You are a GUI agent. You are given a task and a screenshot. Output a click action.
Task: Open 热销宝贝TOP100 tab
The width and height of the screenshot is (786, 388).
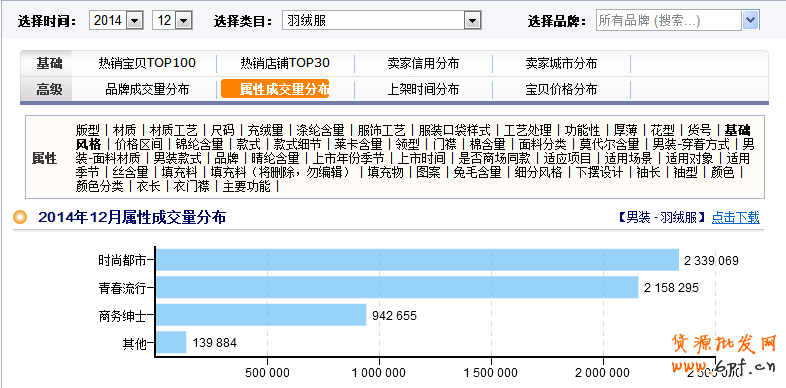tap(147, 63)
